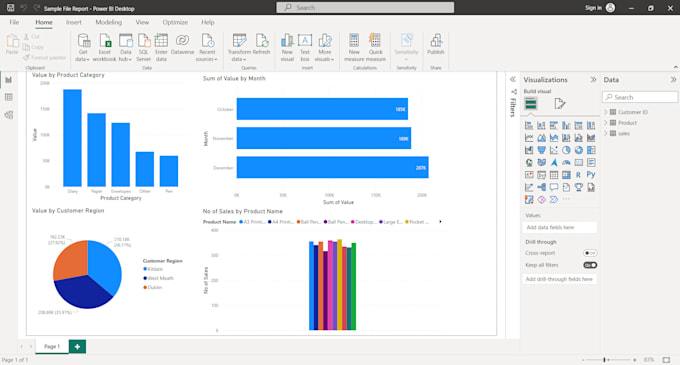The height and width of the screenshot is (365, 680).
Task: Expand the Product table
Action: click(606, 123)
